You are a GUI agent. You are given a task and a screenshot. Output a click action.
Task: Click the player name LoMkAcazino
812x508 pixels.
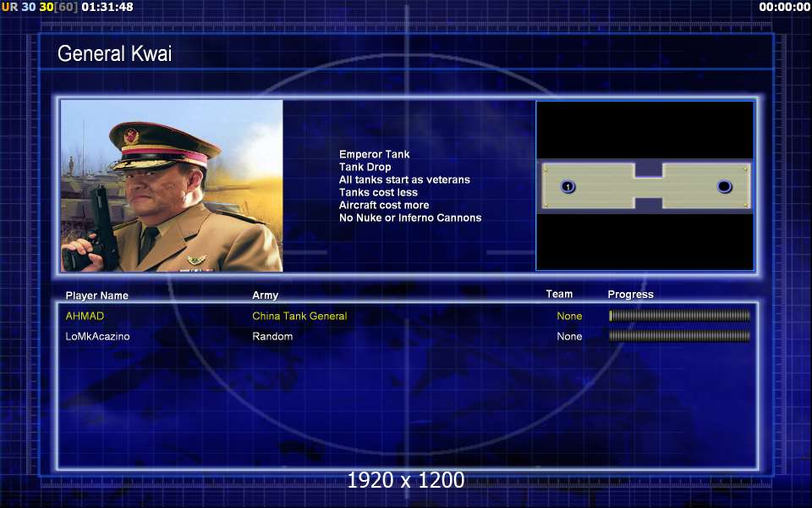point(97,336)
